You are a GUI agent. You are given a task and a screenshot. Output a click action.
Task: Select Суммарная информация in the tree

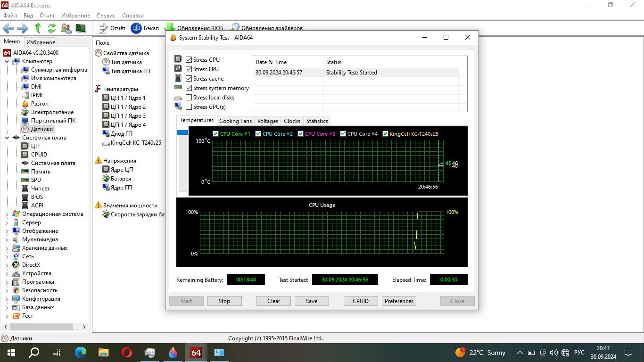(x=55, y=70)
